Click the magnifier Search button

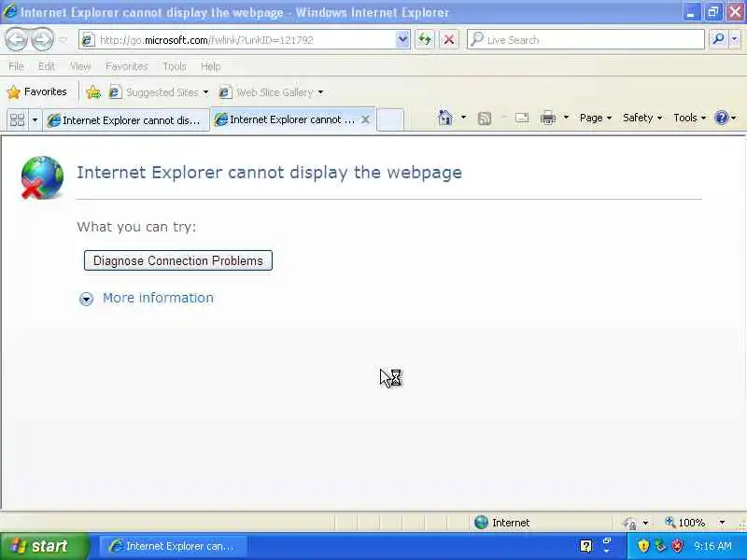pos(718,40)
